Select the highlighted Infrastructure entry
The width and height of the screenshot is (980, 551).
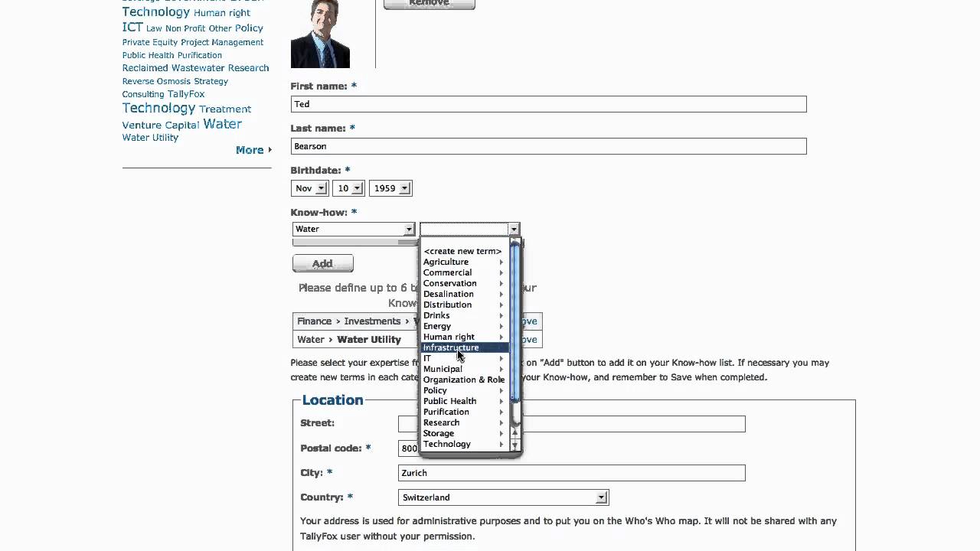click(x=465, y=347)
